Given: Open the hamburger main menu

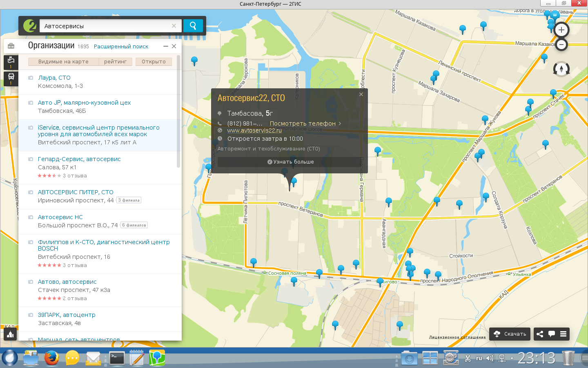Looking at the screenshot, I should coord(563,334).
